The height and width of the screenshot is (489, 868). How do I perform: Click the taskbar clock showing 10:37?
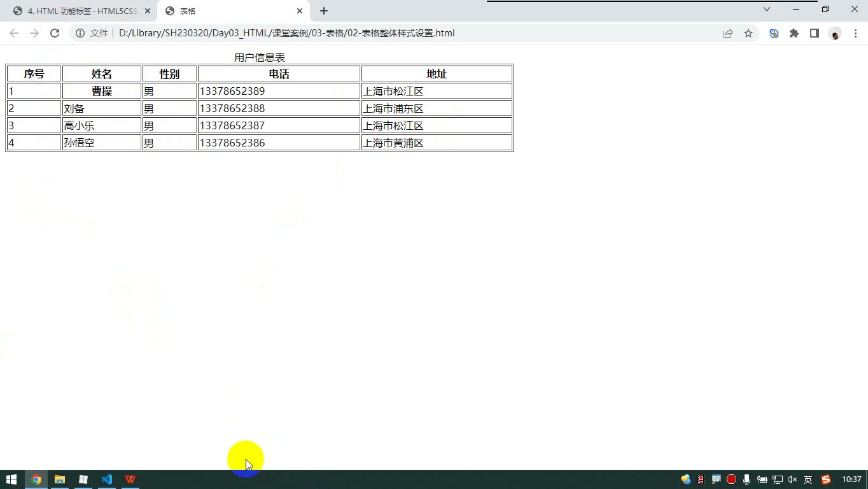[851, 479]
